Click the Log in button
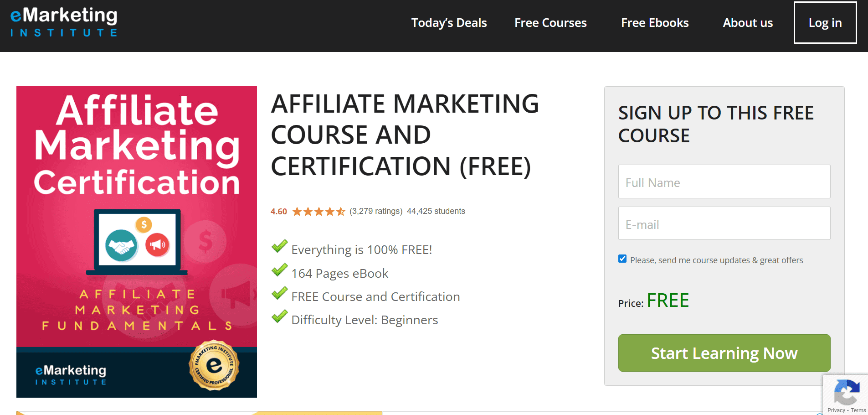The image size is (868, 415). (x=825, y=22)
